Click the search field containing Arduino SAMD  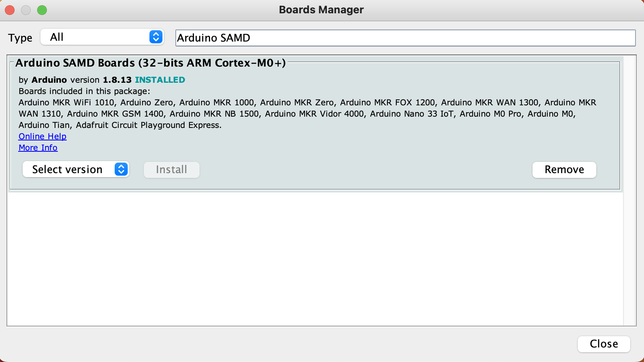405,38
